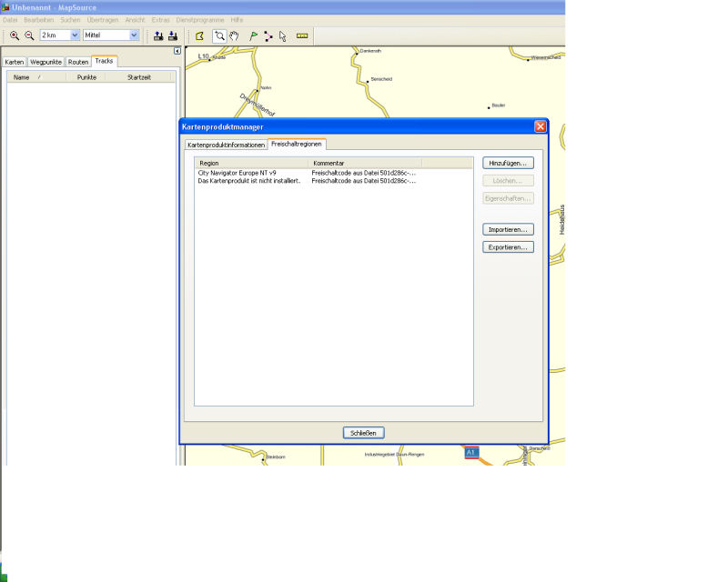Close the Kartenproduktmanager dialog

541,126
